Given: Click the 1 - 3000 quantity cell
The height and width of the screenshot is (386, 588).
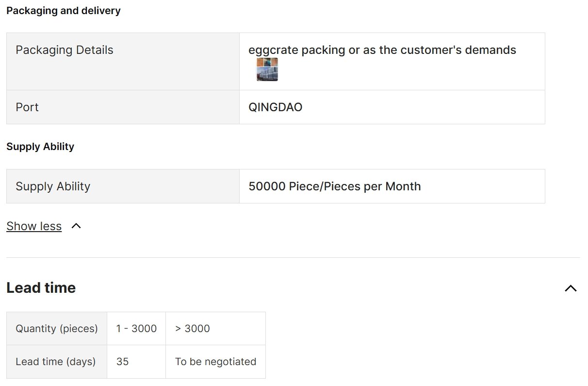Looking at the screenshot, I should (x=136, y=329).
